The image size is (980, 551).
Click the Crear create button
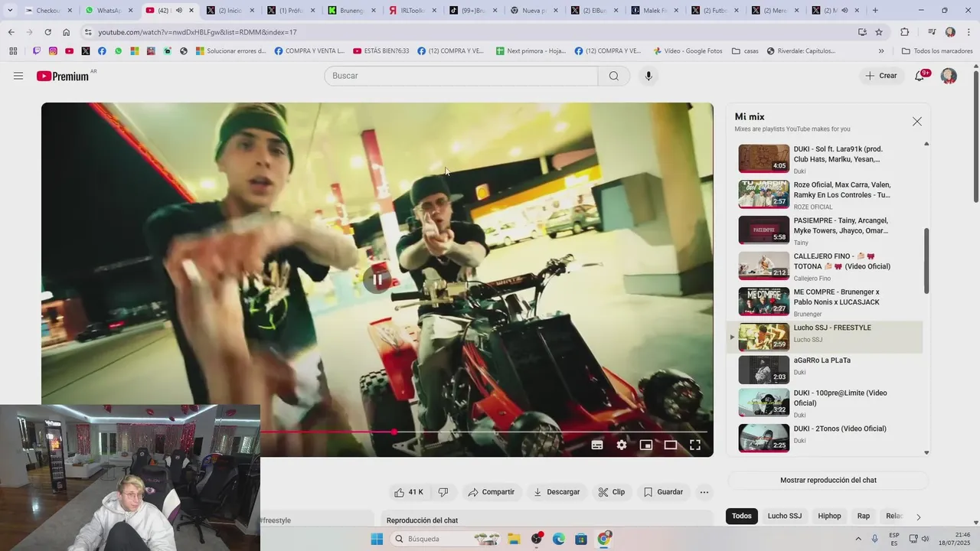(x=881, y=76)
